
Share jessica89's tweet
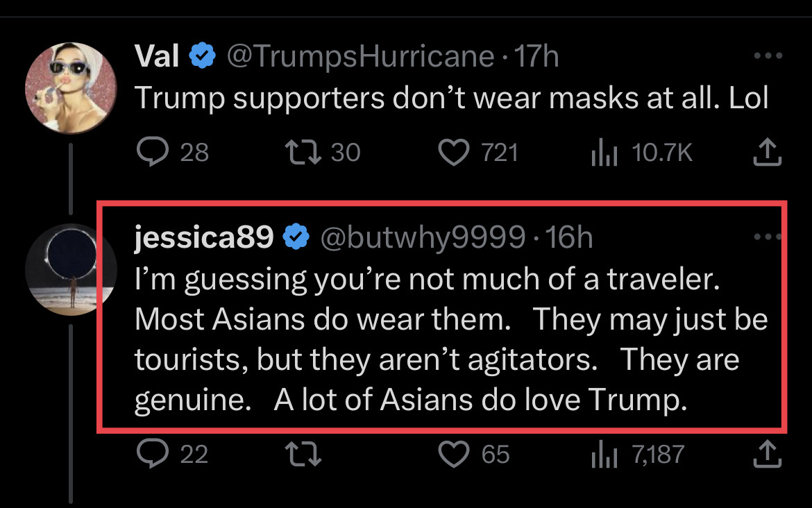coord(768,455)
